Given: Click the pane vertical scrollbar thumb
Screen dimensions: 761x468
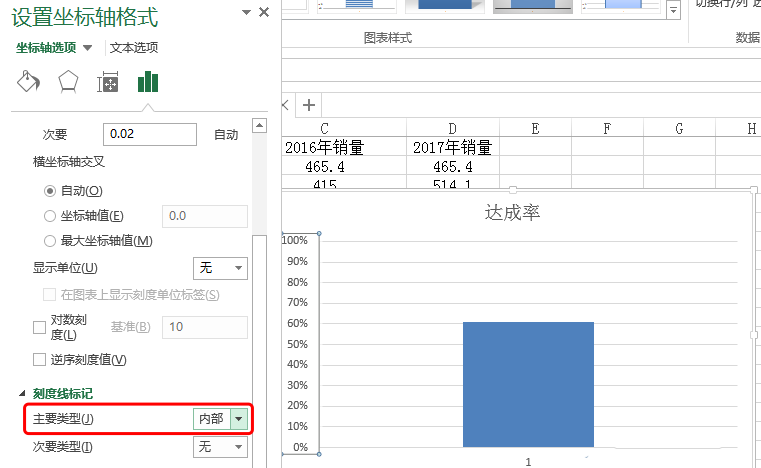Looking at the screenshot, I should point(260,350).
